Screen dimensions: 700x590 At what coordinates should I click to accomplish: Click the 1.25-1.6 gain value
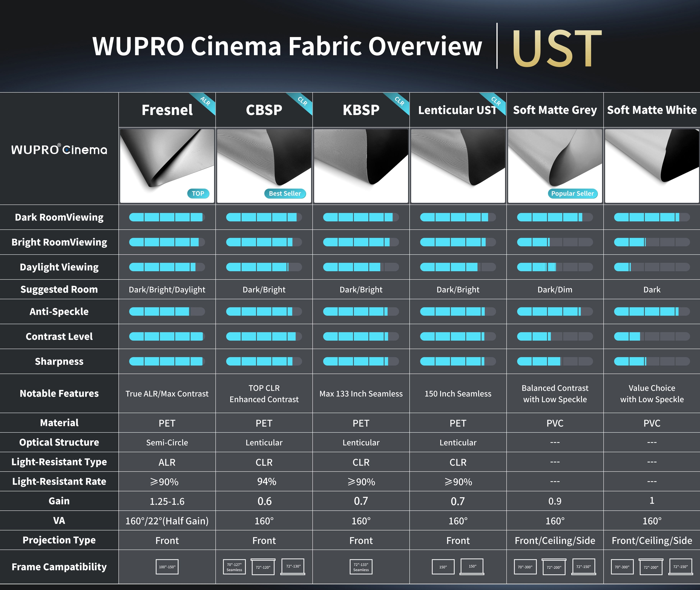click(x=167, y=501)
